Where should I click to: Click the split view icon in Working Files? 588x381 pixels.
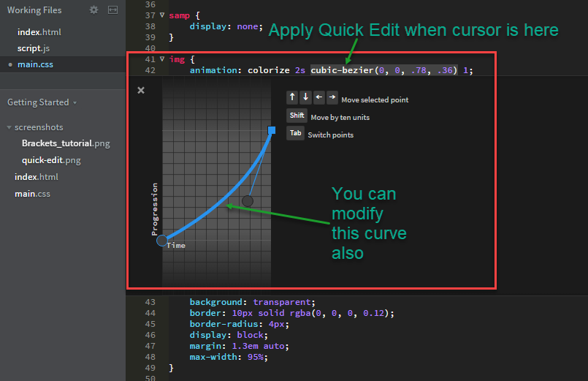click(113, 10)
